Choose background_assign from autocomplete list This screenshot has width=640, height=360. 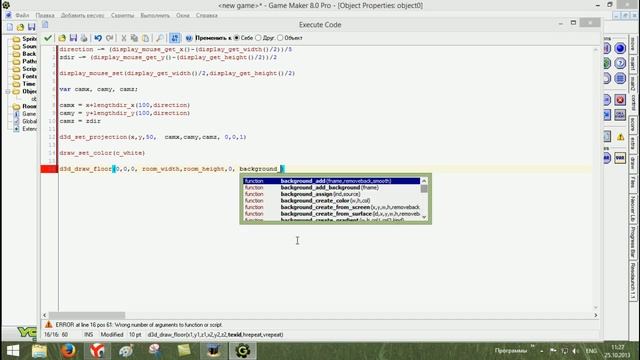pos(331,194)
